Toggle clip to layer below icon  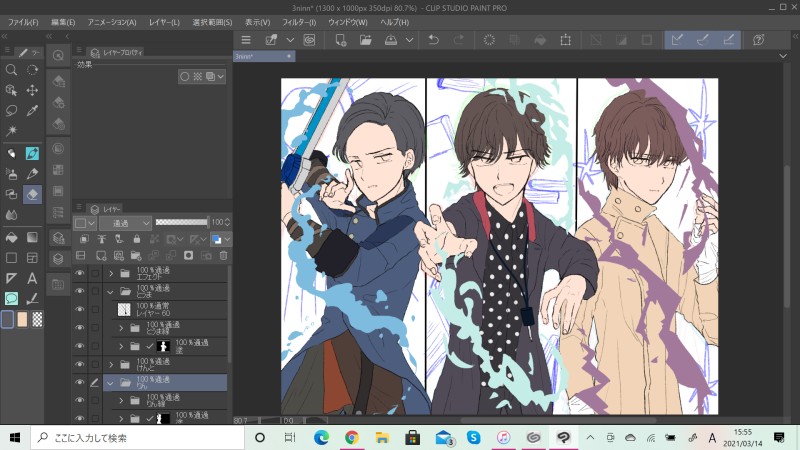pyautogui.click(x=84, y=238)
